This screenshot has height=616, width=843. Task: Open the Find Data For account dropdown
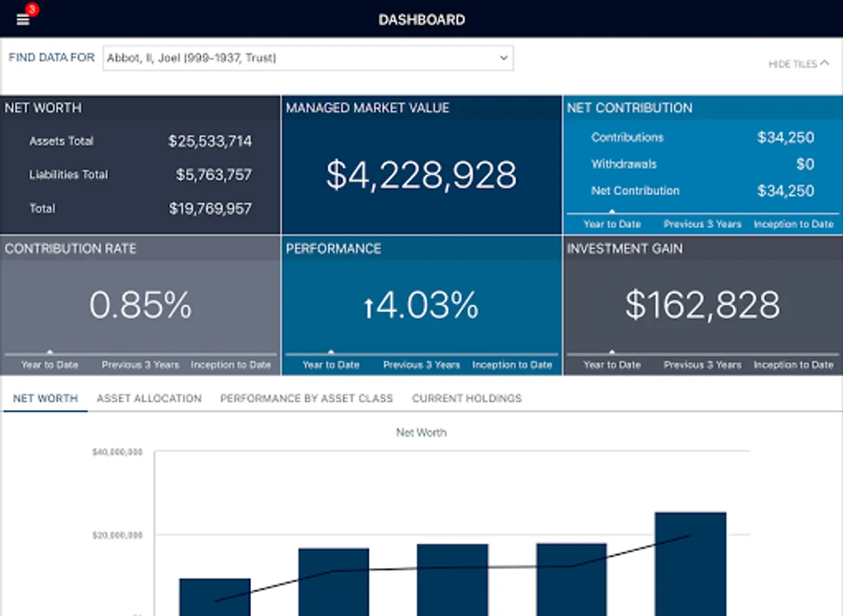pos(307,58)
